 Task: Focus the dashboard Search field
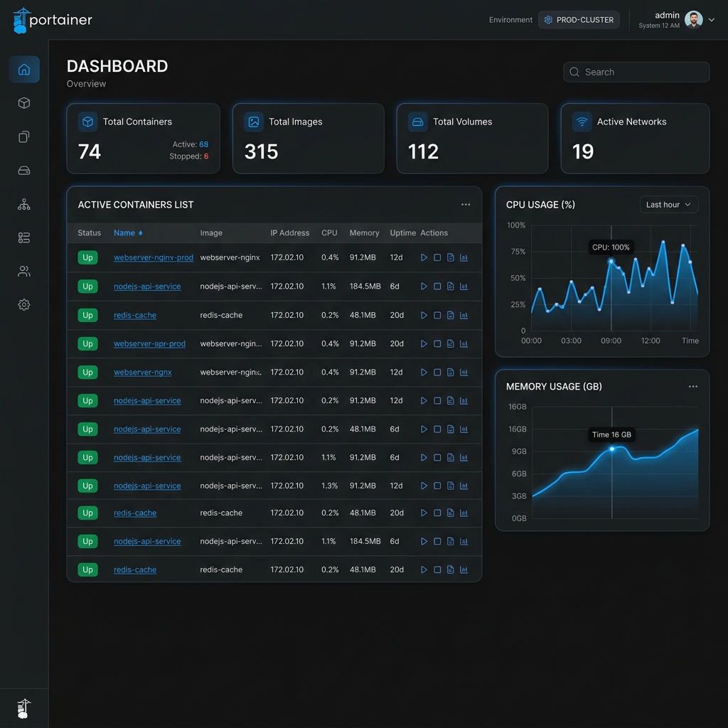pyautogui.click(x=636, y=72)
